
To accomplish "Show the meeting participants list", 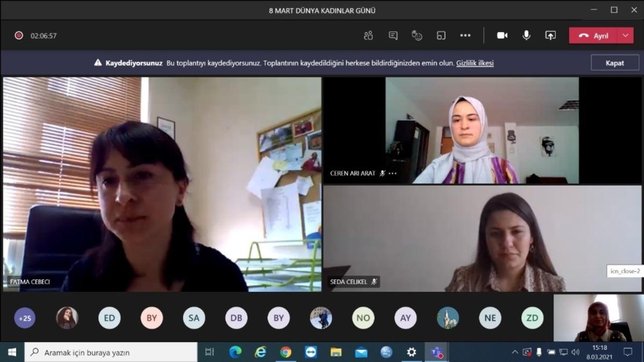I will [368, 35].
